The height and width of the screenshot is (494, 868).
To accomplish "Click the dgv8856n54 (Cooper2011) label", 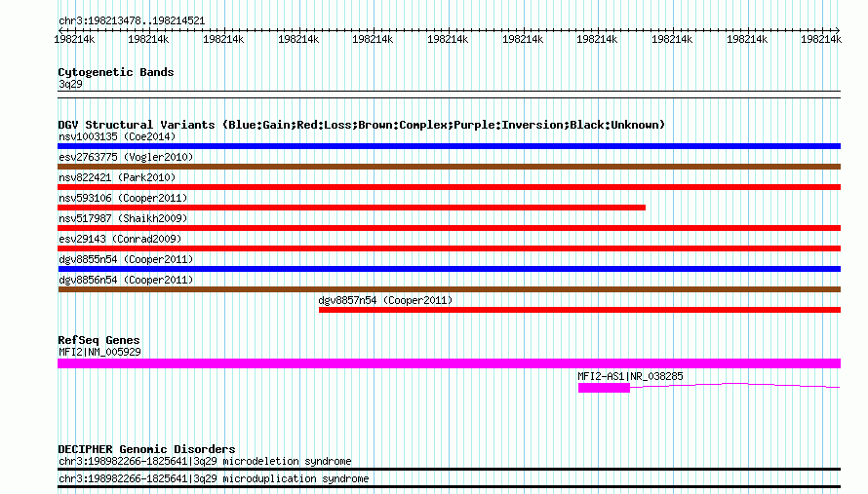I will (126, 280).
